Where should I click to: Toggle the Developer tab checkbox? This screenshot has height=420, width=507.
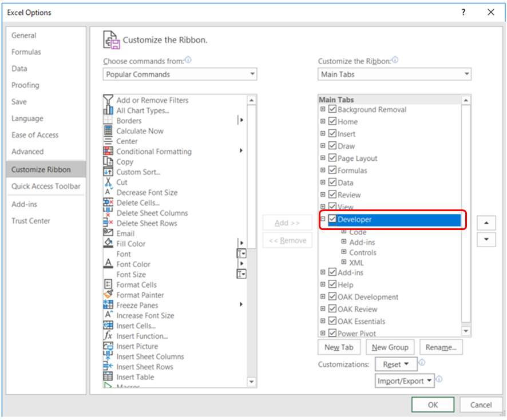tap(332, 219)
